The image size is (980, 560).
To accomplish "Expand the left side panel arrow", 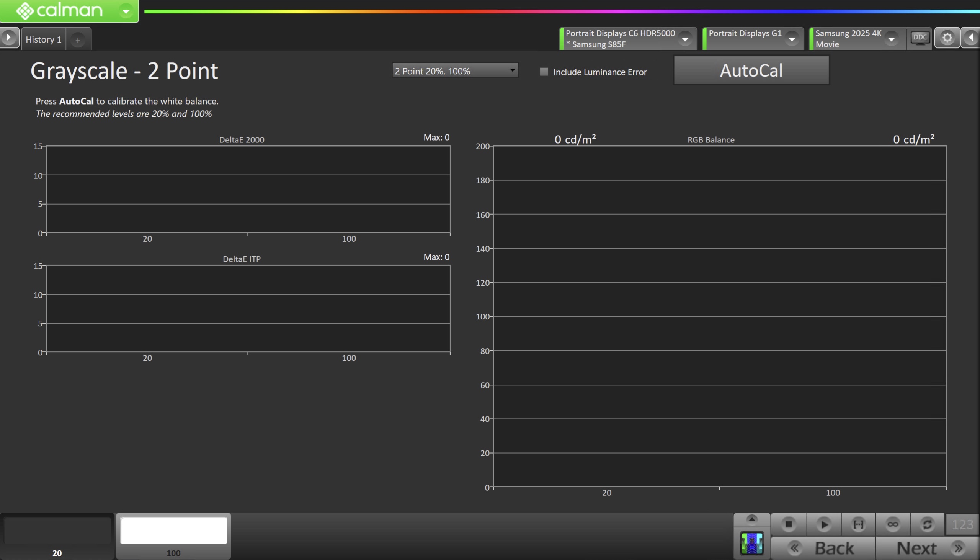I will [x=8, y=38].
